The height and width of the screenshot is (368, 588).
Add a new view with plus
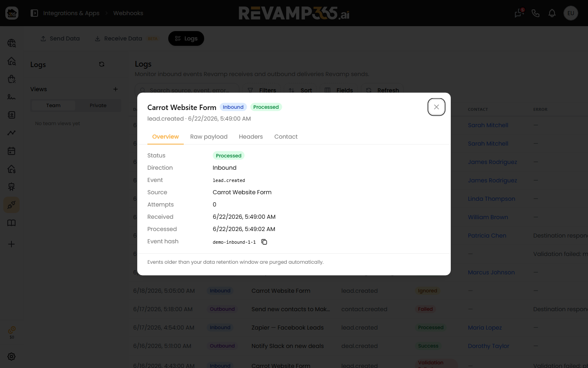[116, 89]
